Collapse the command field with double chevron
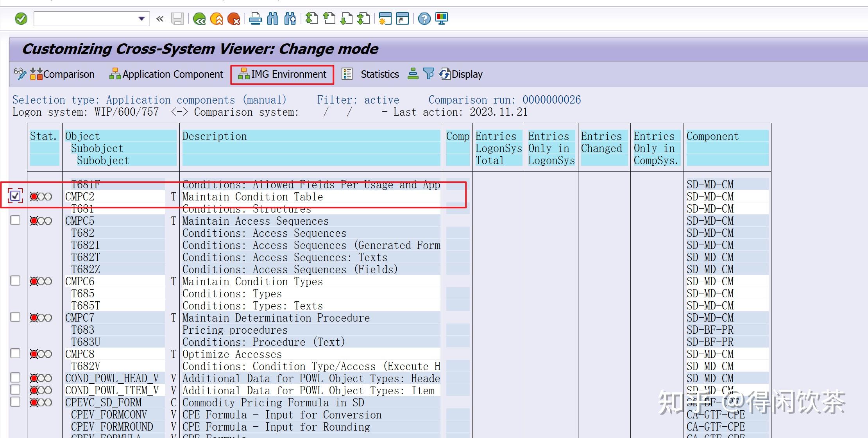This screenshot has height=438, width=868. coord(160,18)
